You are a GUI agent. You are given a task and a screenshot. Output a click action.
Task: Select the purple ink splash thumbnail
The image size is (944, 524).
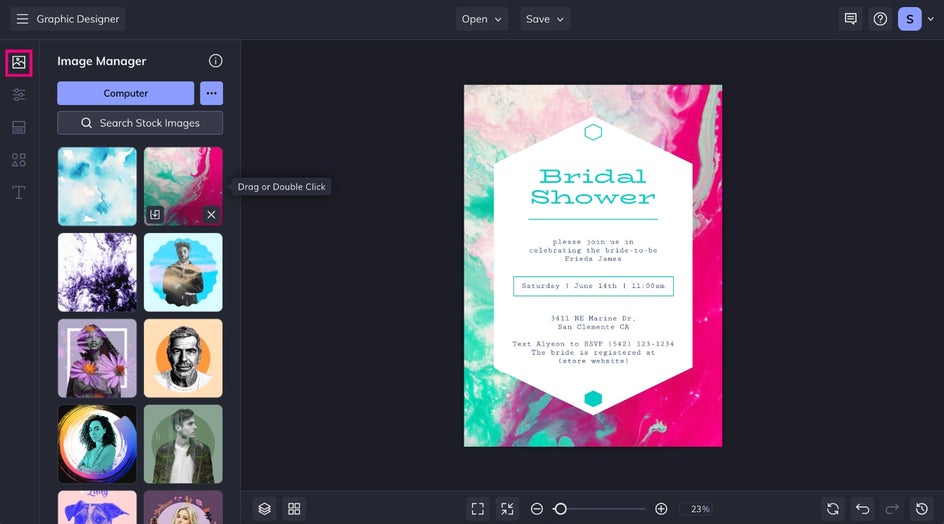click(97, 272)
